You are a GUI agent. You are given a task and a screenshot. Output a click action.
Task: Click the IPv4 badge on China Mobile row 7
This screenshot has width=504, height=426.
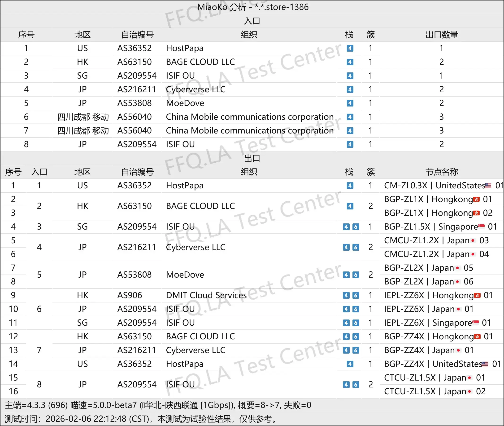pos(350,131)
